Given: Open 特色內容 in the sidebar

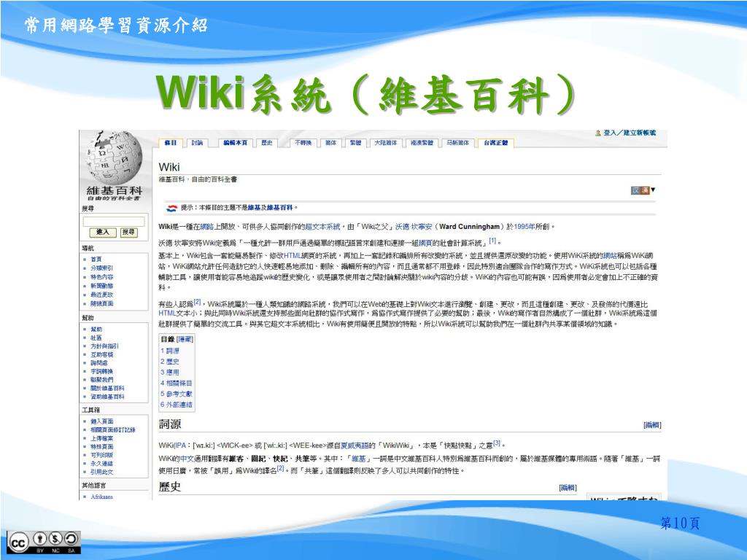Looking at the screenshot, I should 102,277.
